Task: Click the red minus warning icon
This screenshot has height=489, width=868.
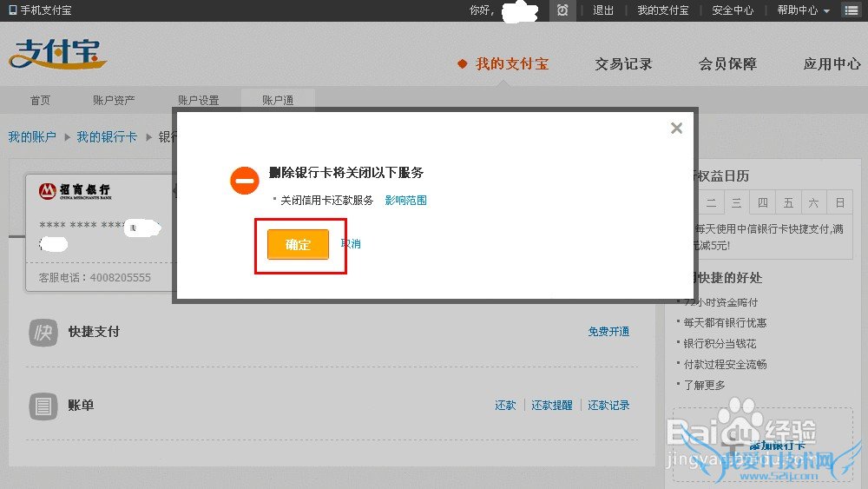Action: [245, 181]
